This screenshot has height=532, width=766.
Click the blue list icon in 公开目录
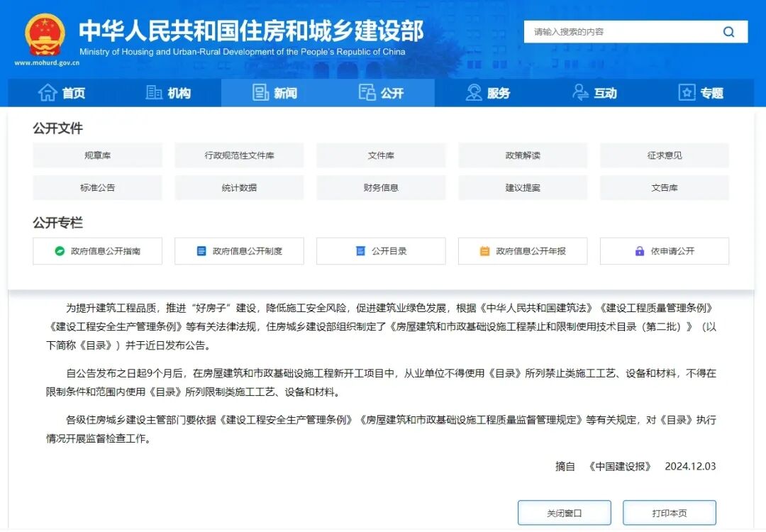[x=360, y=251]
